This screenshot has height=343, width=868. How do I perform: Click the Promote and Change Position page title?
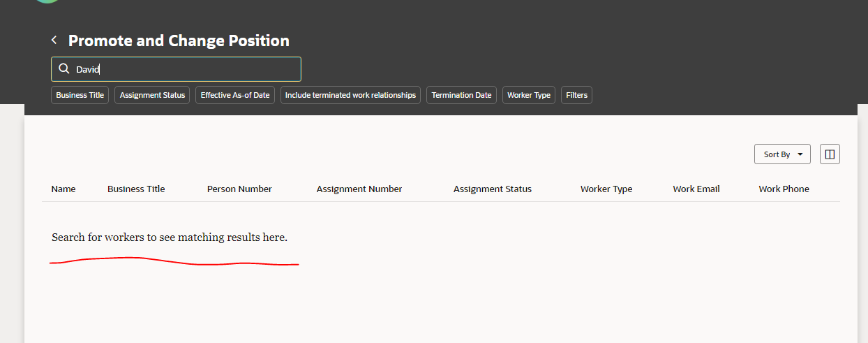point(179,41)
